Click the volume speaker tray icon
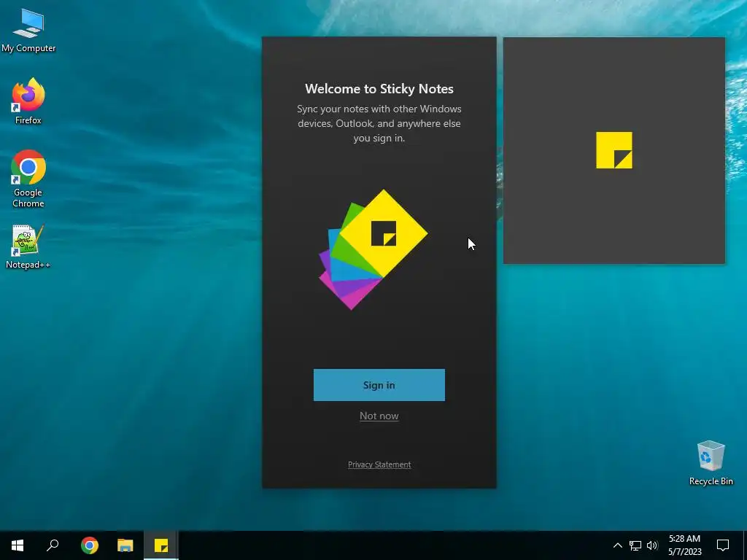The image size is (747, 560). [x=652, y=545]
